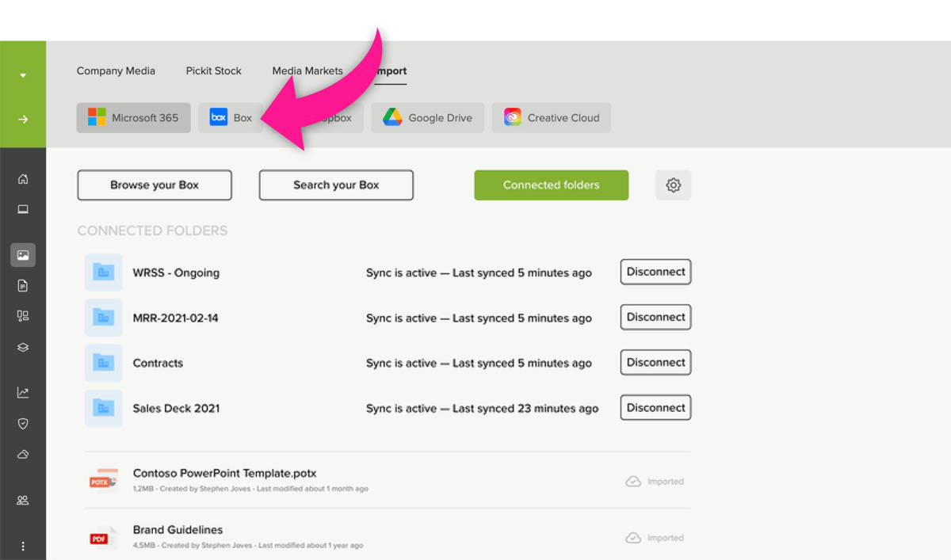Click the shield sidebar icon
951x560 pixels.
tap(23, 423)
